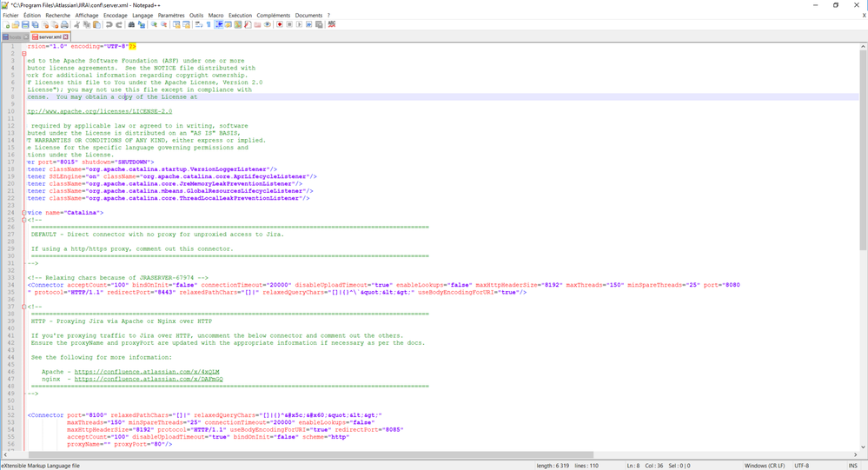Create a new document with New icon

[x=6, y=24]
